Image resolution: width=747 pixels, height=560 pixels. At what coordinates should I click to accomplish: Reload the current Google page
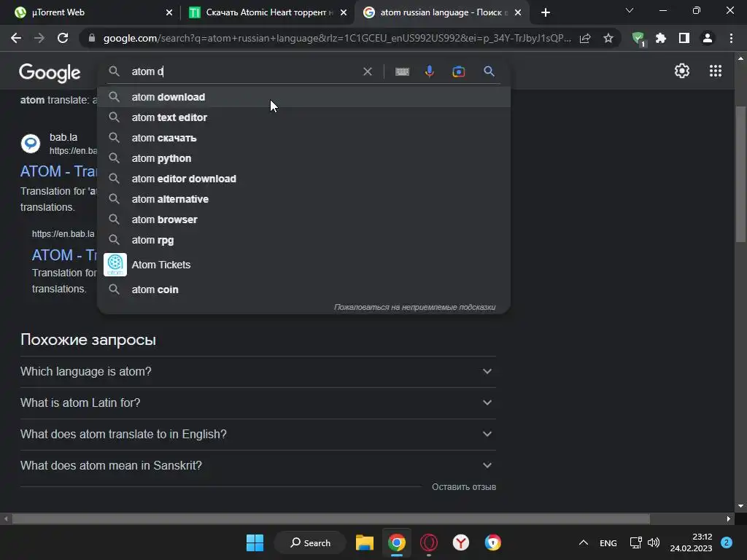[63, 38]
